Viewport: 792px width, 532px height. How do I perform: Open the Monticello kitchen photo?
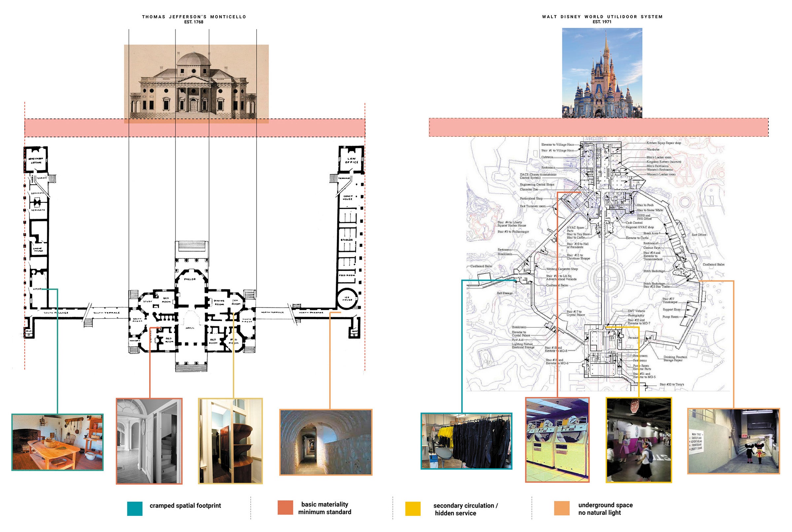pos(57,442)
